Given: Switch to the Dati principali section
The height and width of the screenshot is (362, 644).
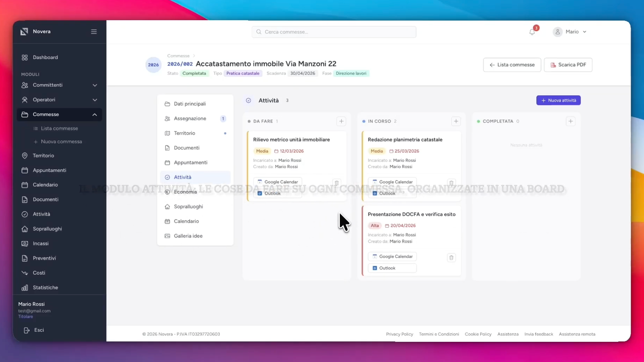Looking at the screenshot, I should coord(195,104).
